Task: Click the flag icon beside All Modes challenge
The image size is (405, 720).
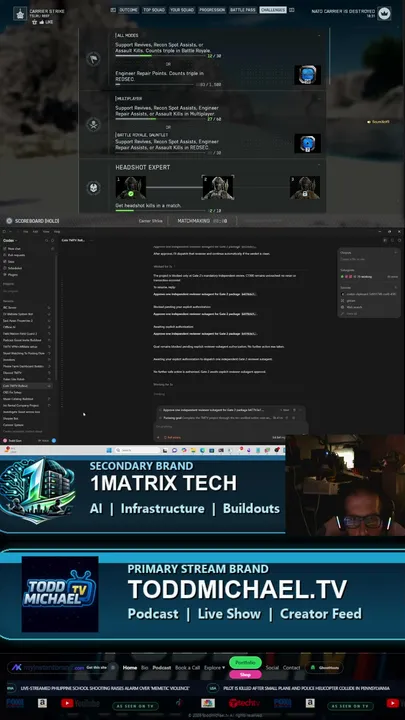Action: [93, 59]
